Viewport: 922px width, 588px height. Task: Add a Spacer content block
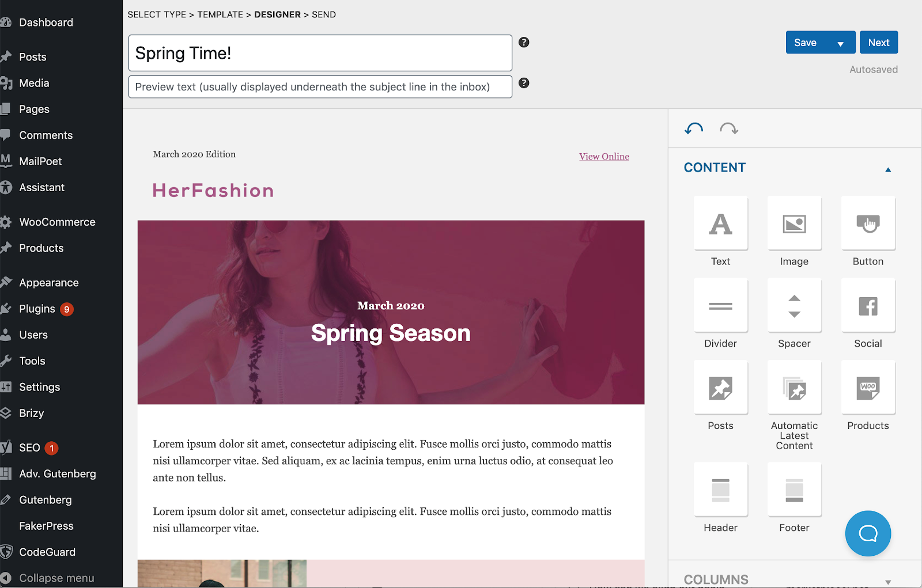pyautogui.click(x=794, y=306)
